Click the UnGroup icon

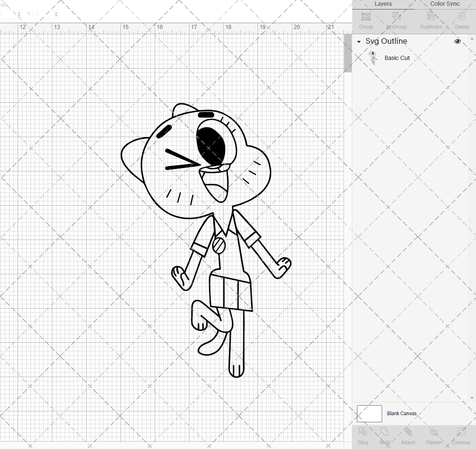(x=397, y=17)
